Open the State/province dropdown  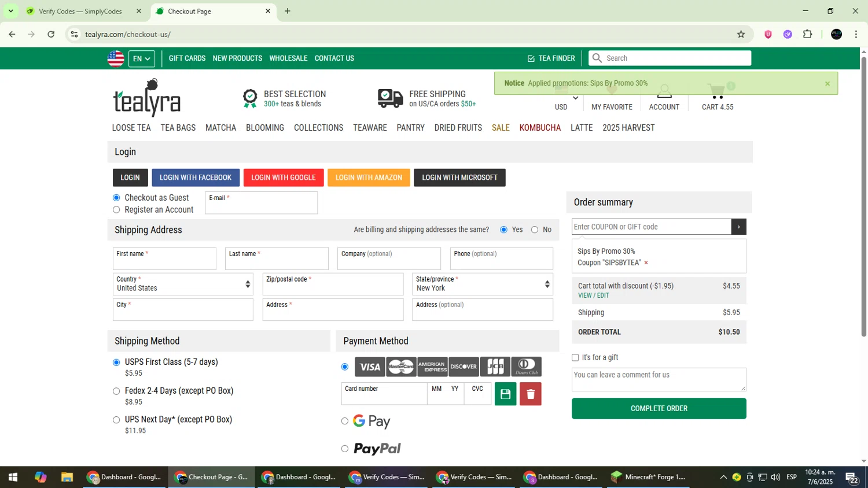pyautogui.click(x=483, y=284)
